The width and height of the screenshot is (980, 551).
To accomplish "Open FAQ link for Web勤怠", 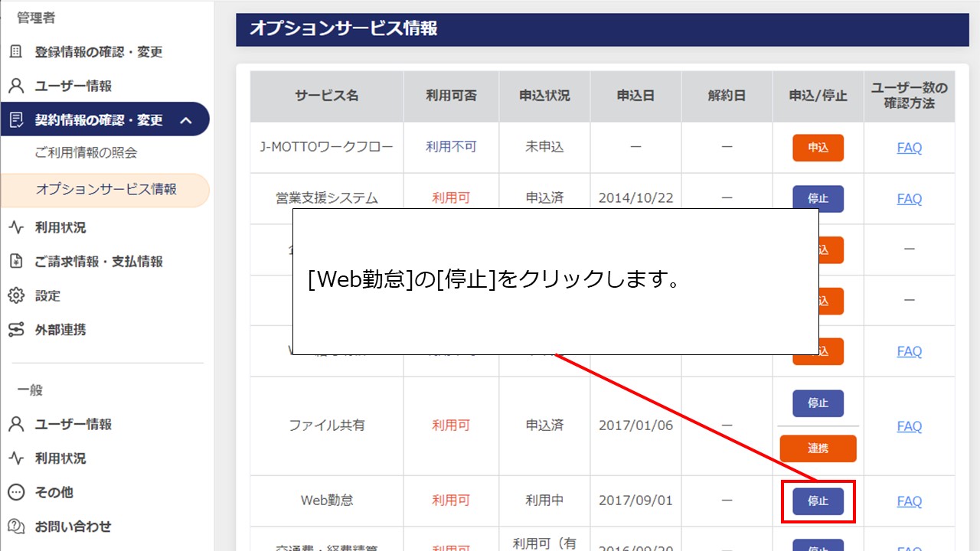I will [910, 501].
